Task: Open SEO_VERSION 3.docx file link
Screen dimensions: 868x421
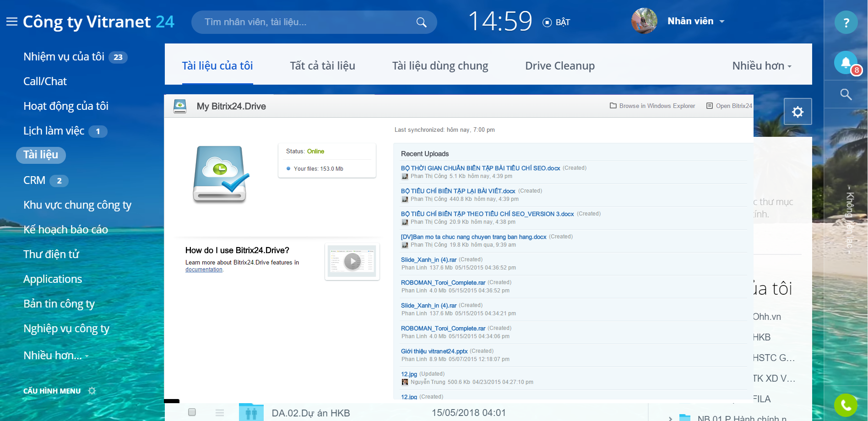Action: pyautogui.click(x=487, y=214)
